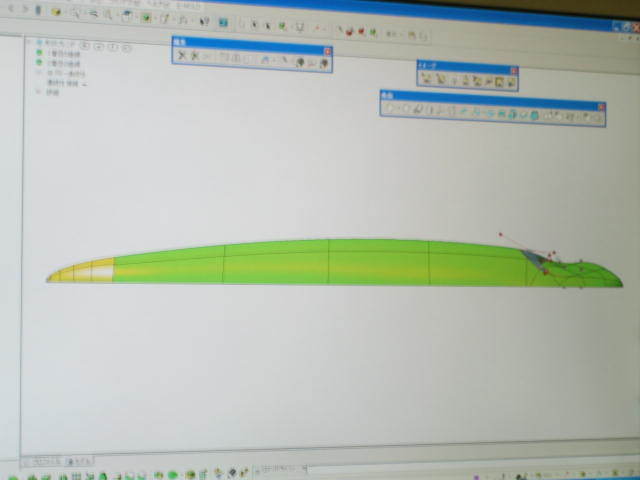Click the blue arch icon in the edit toolbar

click(x=265, y=60)
